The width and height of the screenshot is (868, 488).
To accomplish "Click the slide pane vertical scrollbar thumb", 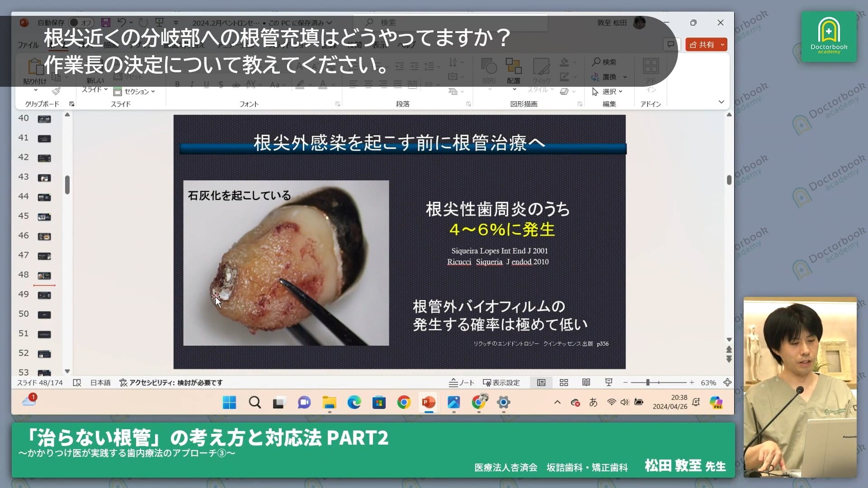I will 729,180.
